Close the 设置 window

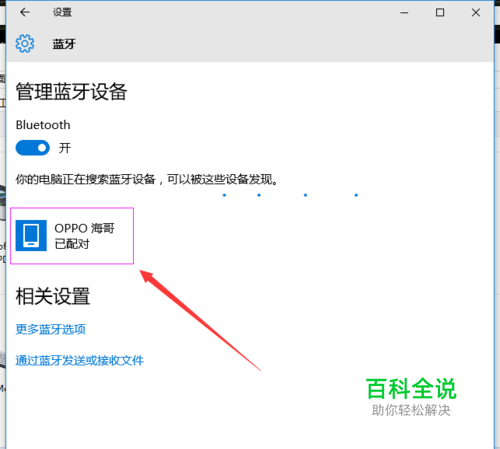(x=476, y=13)
